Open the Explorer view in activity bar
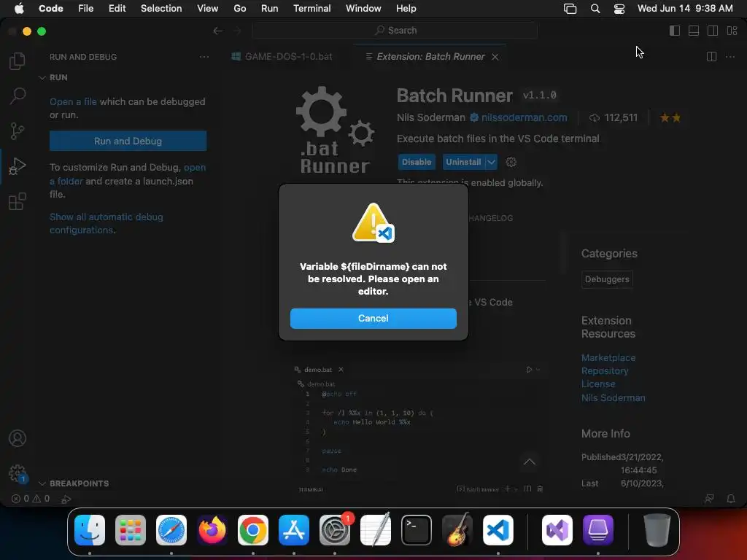Viewport: 747px width, 560px height. [18, 61]
